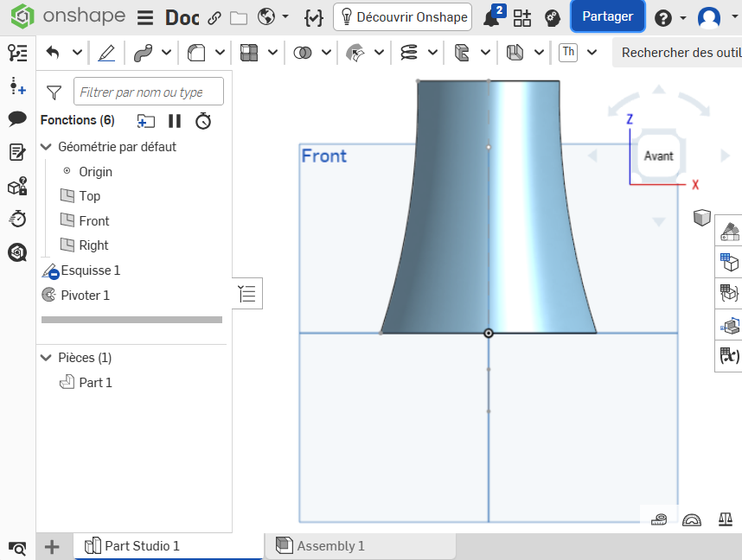
Task: Select the Boolean tool icon
Action: click(303, 52)
